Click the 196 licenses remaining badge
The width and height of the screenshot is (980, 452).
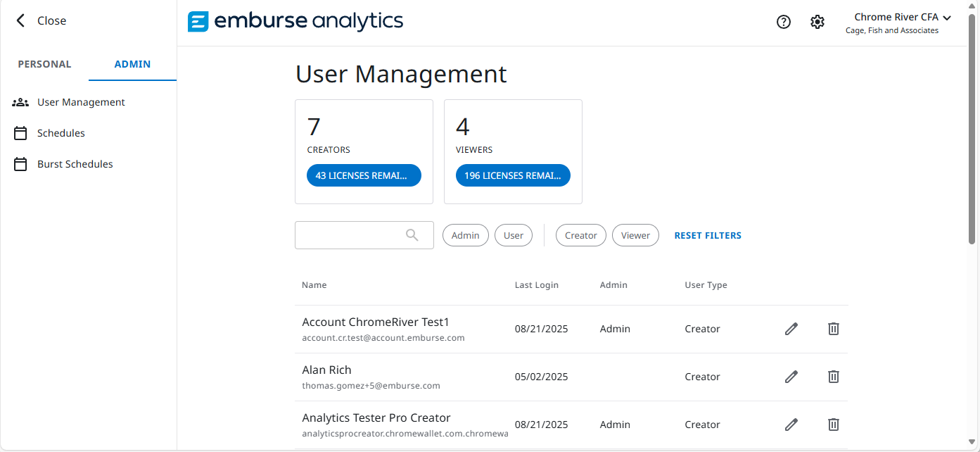[513, 175]
